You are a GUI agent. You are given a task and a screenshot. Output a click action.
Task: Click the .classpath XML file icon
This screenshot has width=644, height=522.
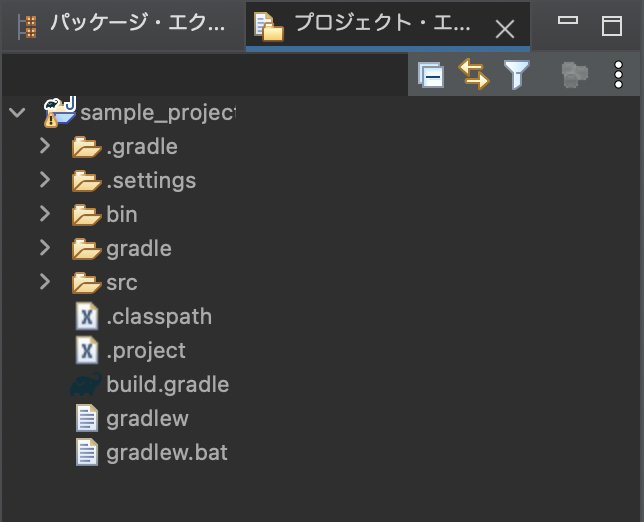pos(87,317)
